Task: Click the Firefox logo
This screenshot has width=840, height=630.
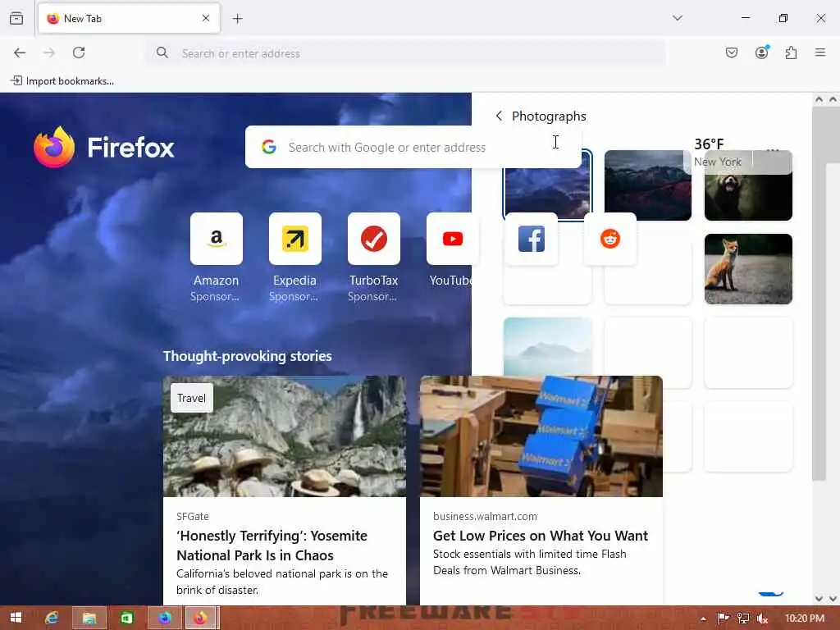Action: click(x=104, y=148)
